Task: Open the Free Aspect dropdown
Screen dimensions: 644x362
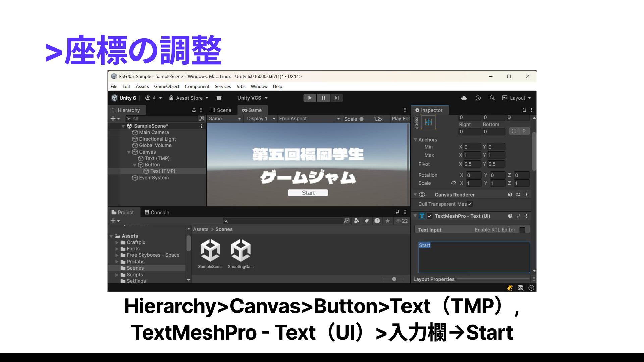Action: [x=309, y=119]
